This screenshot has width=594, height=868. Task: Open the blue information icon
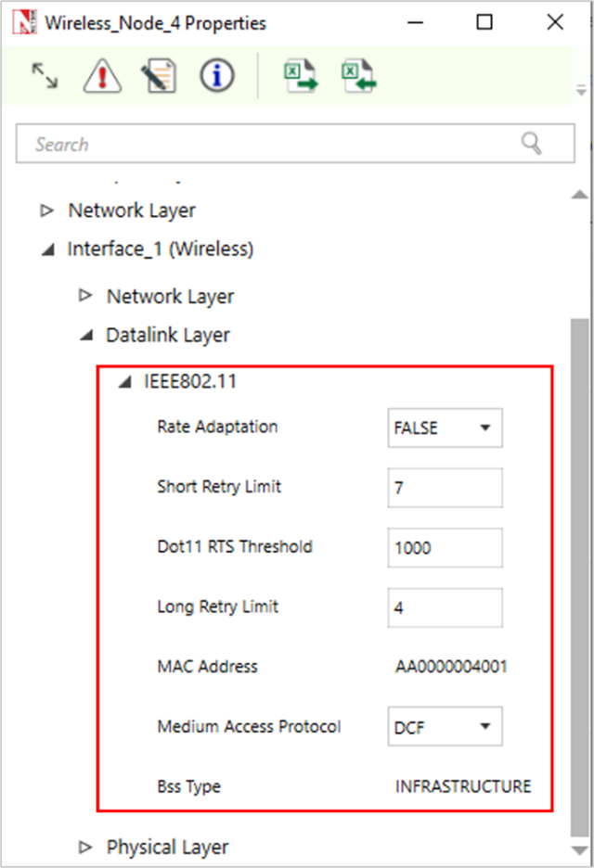[216, 76]
